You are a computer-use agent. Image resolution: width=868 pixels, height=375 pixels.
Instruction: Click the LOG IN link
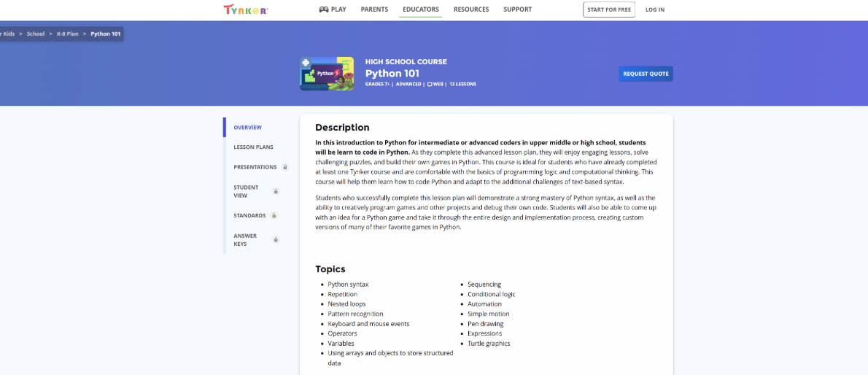coord(655,9)
